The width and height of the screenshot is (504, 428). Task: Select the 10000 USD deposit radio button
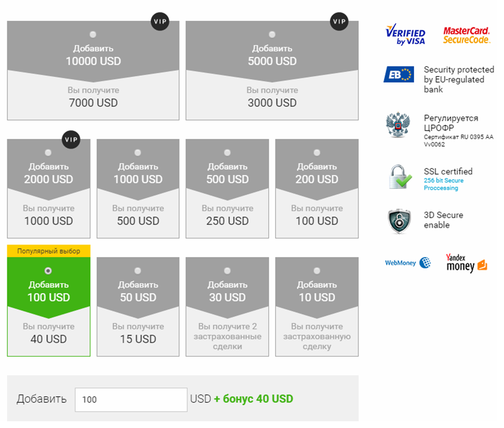93,35
